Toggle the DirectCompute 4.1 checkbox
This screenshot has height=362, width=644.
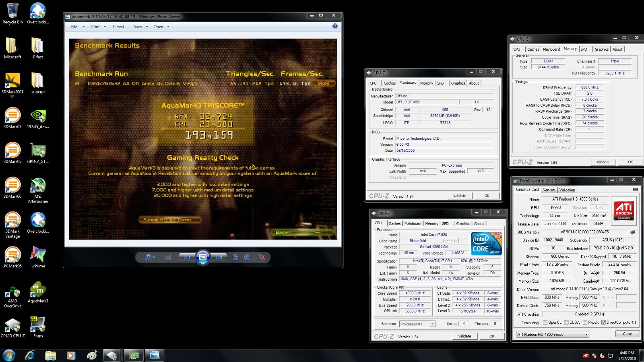tap(603, 322)
